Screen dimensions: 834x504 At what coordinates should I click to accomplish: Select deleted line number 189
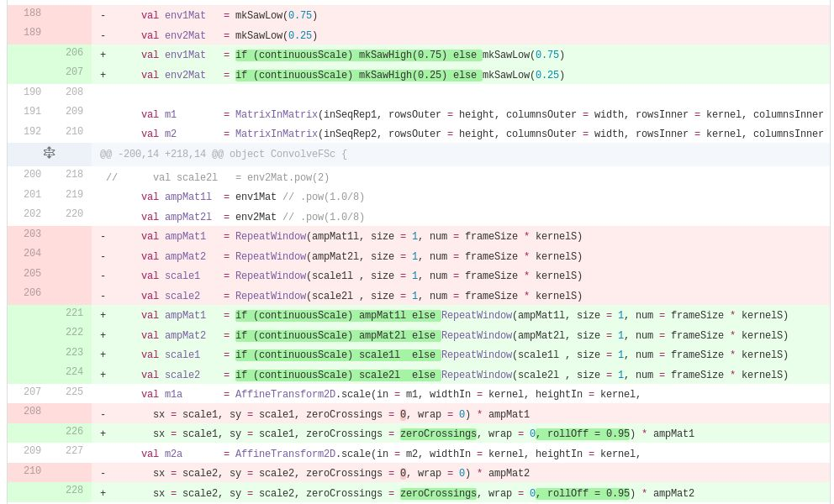tap(32, 33)
